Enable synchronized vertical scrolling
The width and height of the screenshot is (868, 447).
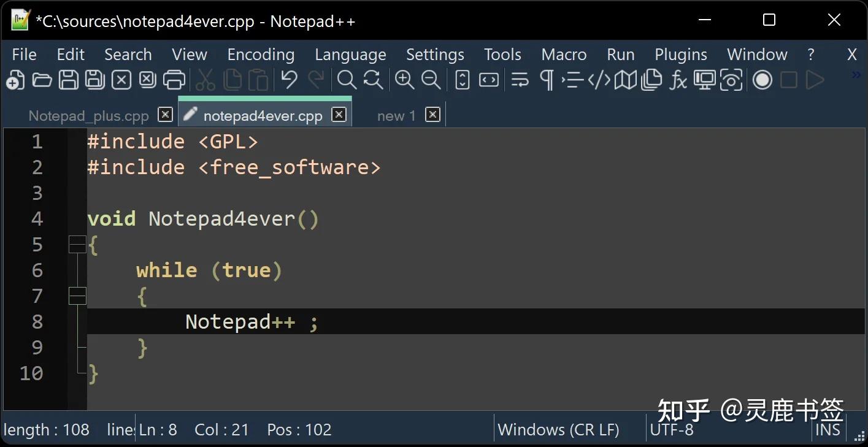click(x=461, y=80)
